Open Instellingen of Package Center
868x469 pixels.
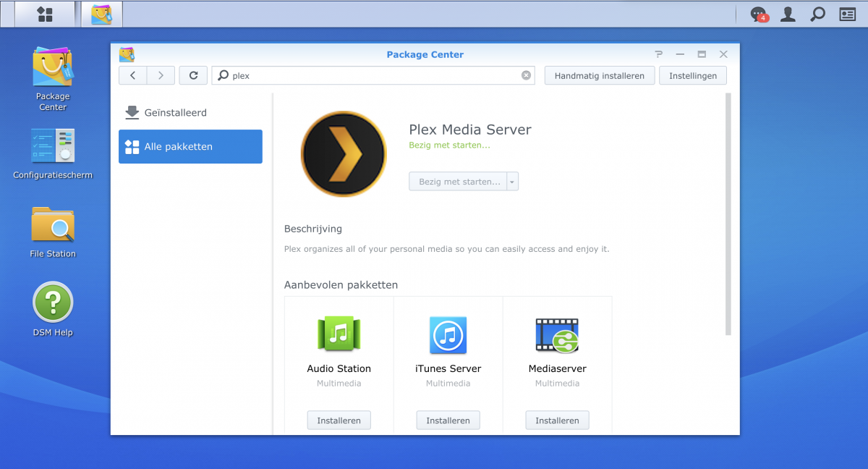[693, 75]
